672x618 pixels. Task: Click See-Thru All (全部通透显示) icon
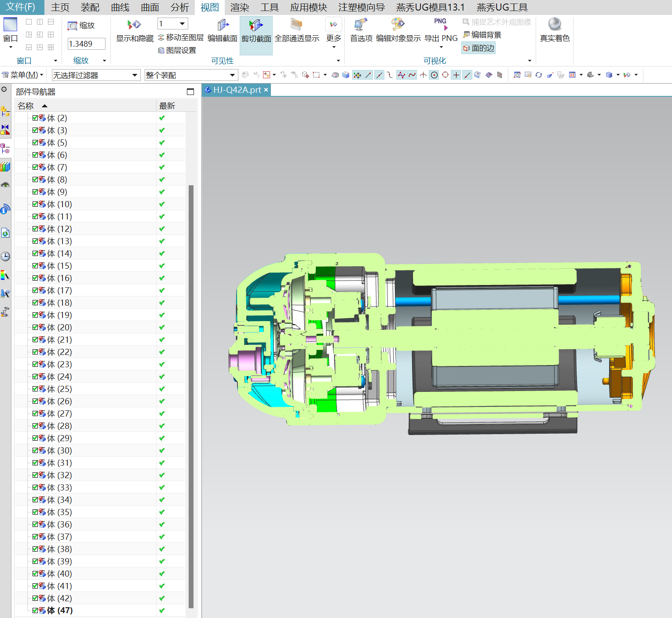click(x=297, y=25)
